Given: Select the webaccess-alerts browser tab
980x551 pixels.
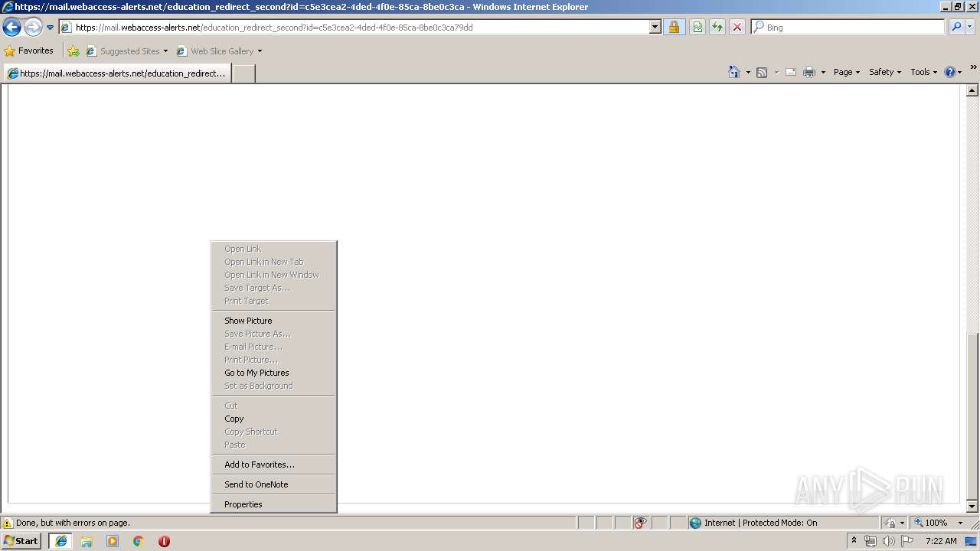Looking at the screenshot, I should tap(117, 73).
